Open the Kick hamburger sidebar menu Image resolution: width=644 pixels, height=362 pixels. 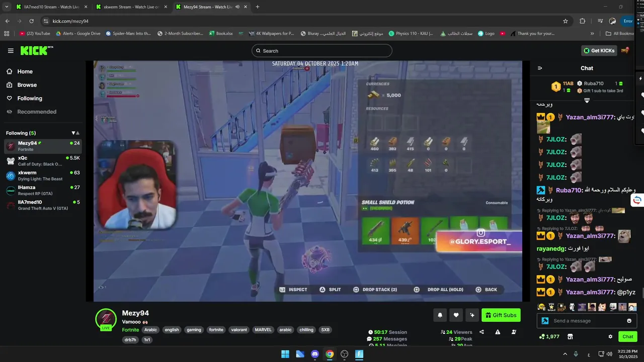[11, 51]
